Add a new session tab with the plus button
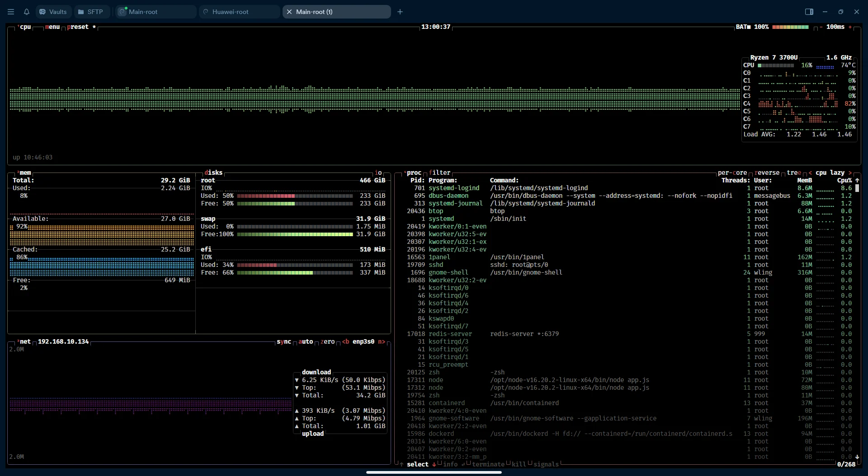The height and width of the screenshot is (476, 868). click(400, 12)
